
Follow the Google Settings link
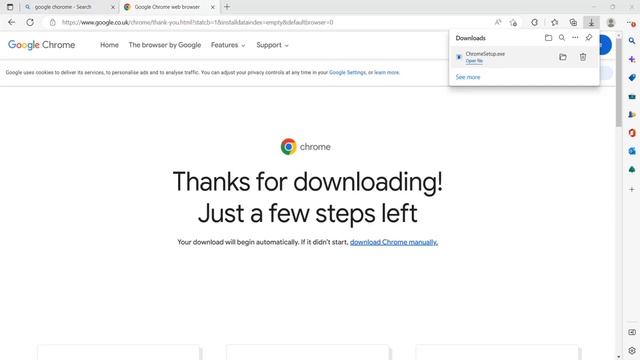(x=347, y=73)
